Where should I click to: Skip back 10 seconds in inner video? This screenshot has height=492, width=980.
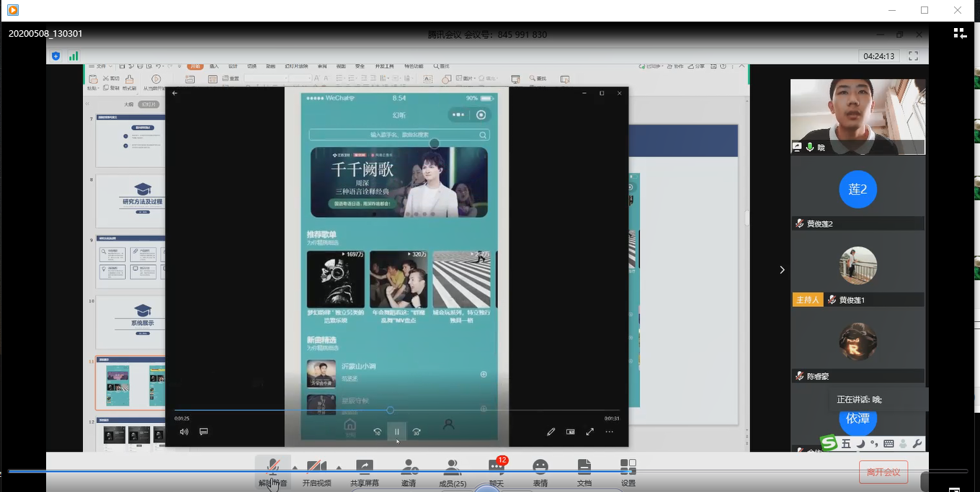pyautogui.click(x=377, y=431)
